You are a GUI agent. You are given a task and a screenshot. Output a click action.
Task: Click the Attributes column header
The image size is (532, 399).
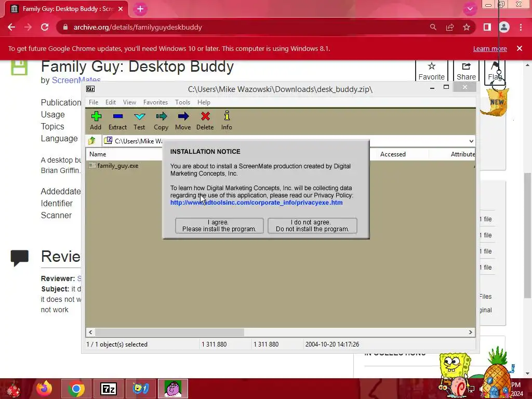(x=463, y=154)
